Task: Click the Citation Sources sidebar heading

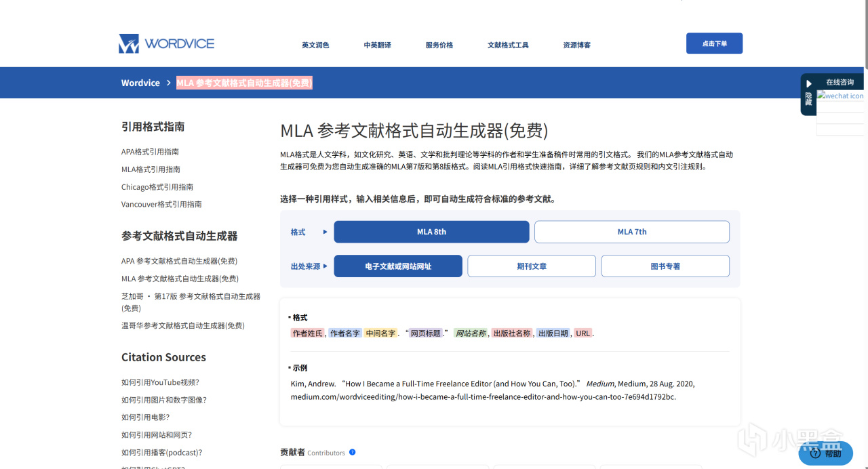Action: pos(163,357)
